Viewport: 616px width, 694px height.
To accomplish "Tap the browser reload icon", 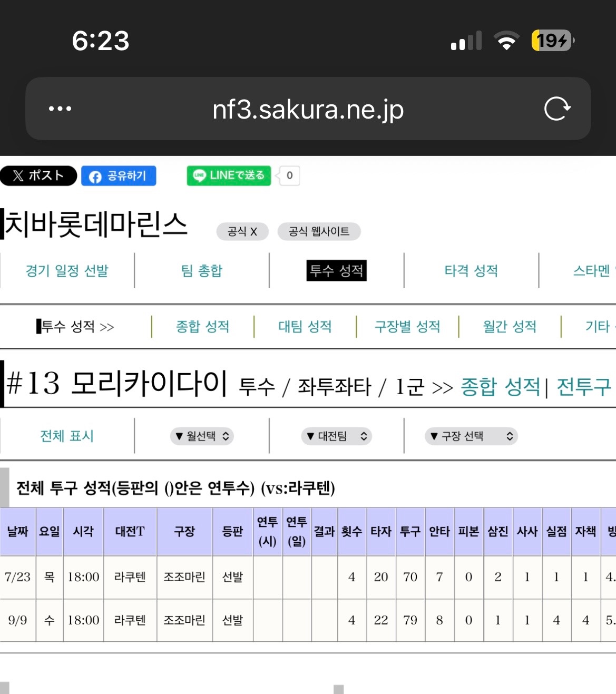I will (557, 109).
